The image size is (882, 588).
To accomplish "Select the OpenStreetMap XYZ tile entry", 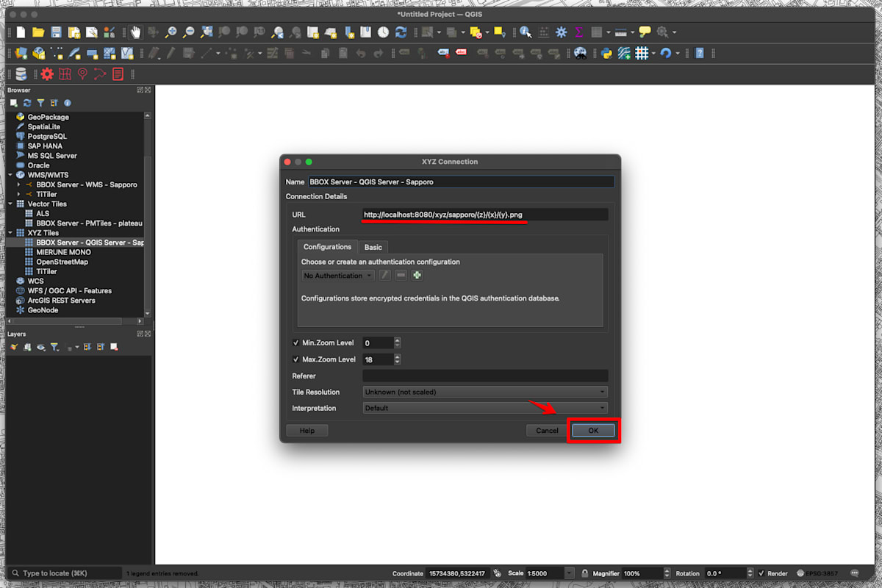I will tap(62, 262).
